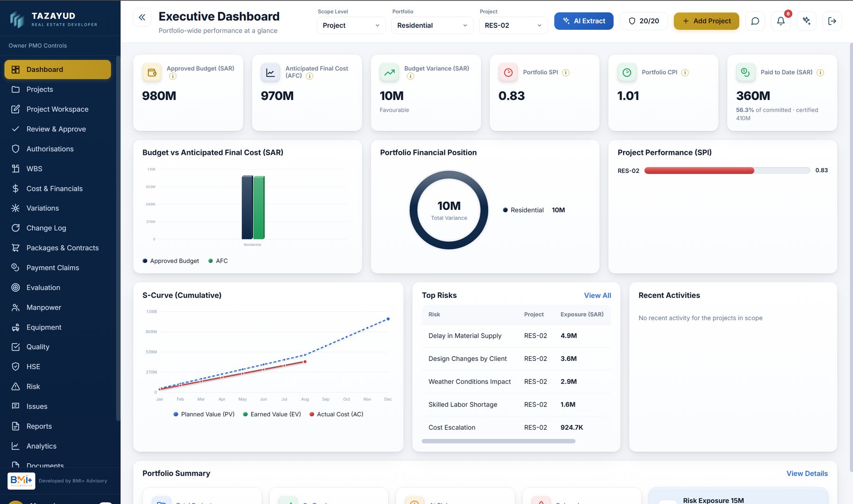The image size is (853, 504).
Task: Click the 20/20 shield counter
Action: pos(643,21)
